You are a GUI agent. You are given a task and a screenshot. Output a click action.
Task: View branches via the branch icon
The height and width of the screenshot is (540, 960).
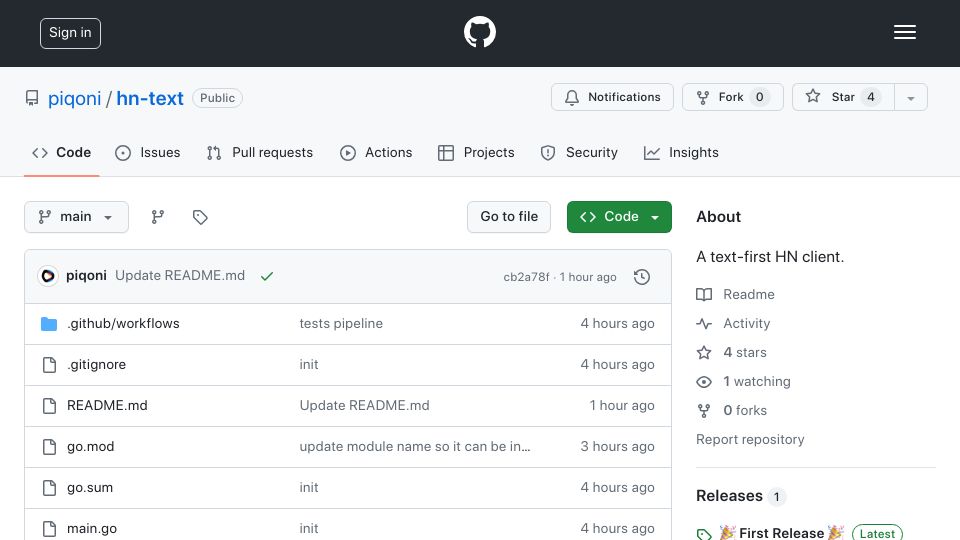pyautogui.click(x=158, y=217)
